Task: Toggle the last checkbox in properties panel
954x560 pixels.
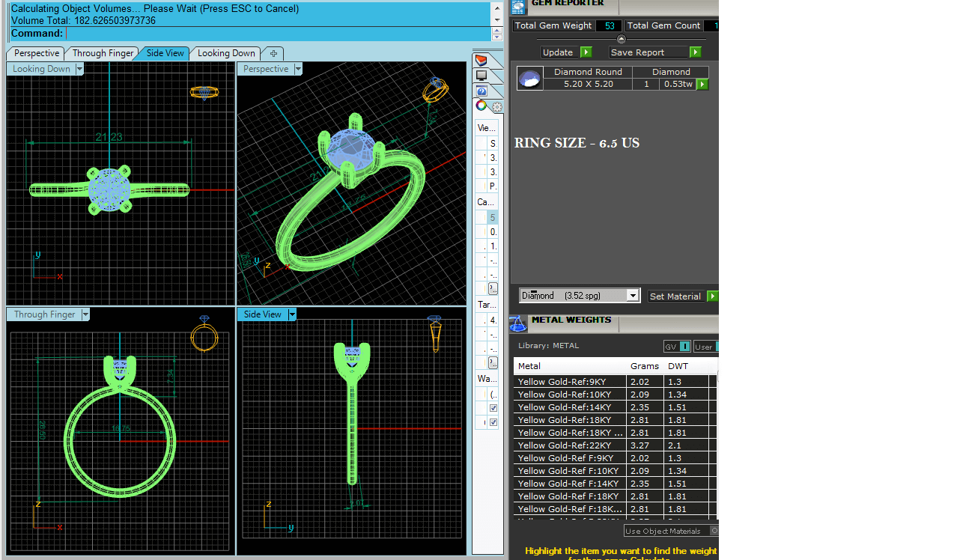Action: 493,422
